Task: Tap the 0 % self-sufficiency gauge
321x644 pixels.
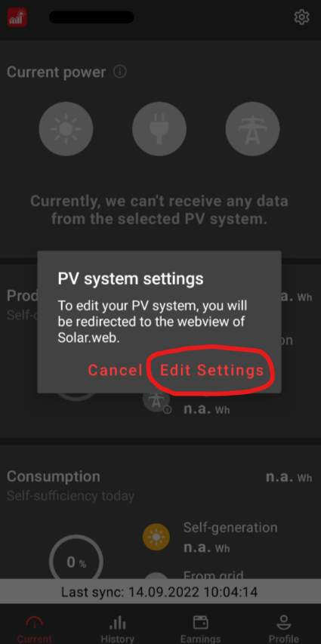Action: click(x=76, y=562)
